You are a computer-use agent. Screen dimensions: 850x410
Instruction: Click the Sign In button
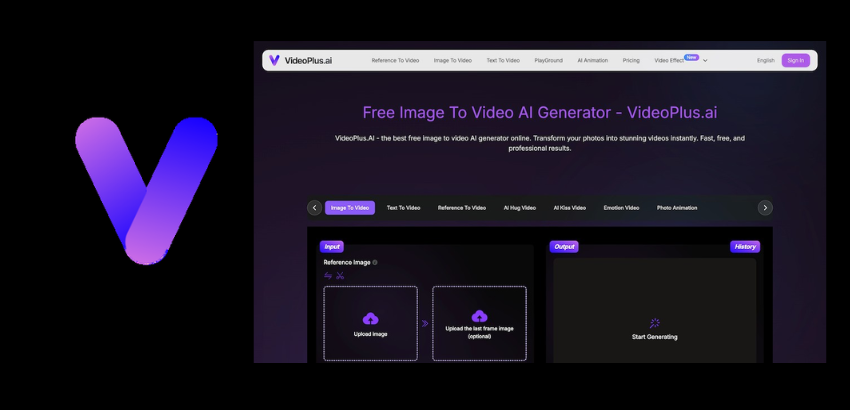(796, 61)
